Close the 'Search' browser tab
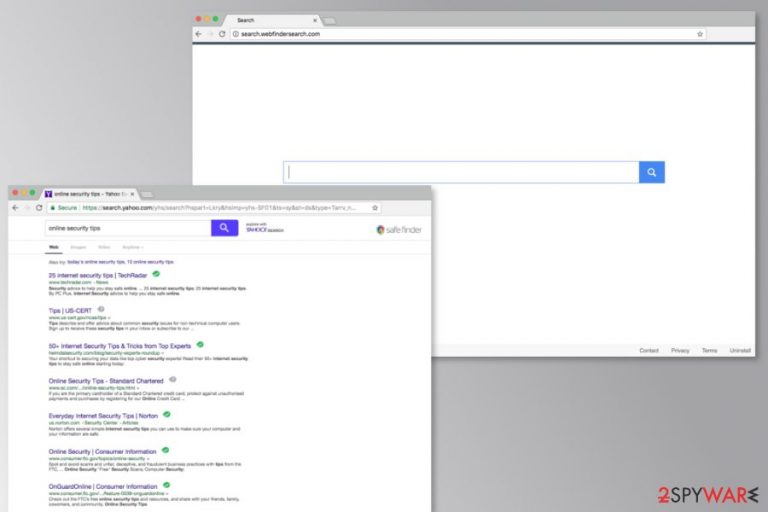768x512 pixels. 315,20
